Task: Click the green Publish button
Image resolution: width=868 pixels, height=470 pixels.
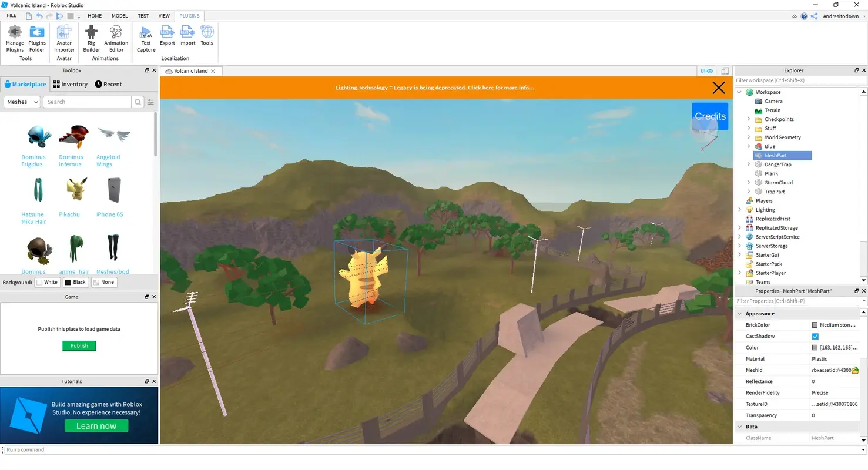Action: 79,345
